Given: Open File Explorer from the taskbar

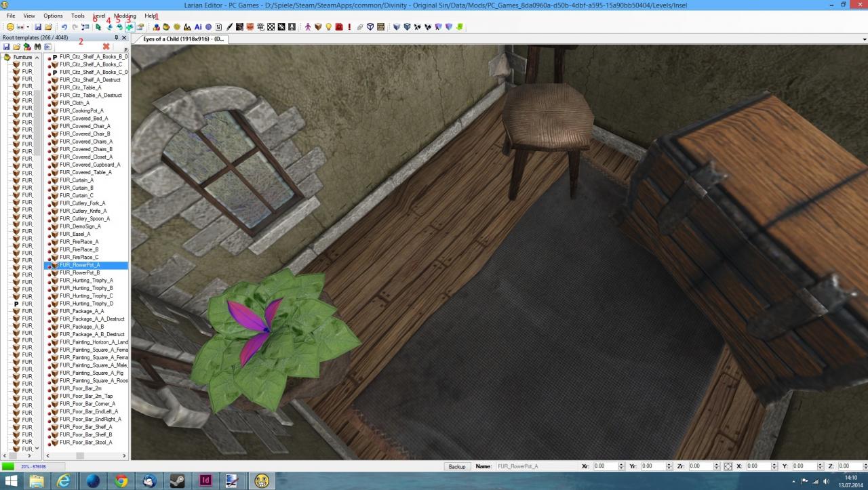Looking at the screenshot, I should tap(36, 481).
